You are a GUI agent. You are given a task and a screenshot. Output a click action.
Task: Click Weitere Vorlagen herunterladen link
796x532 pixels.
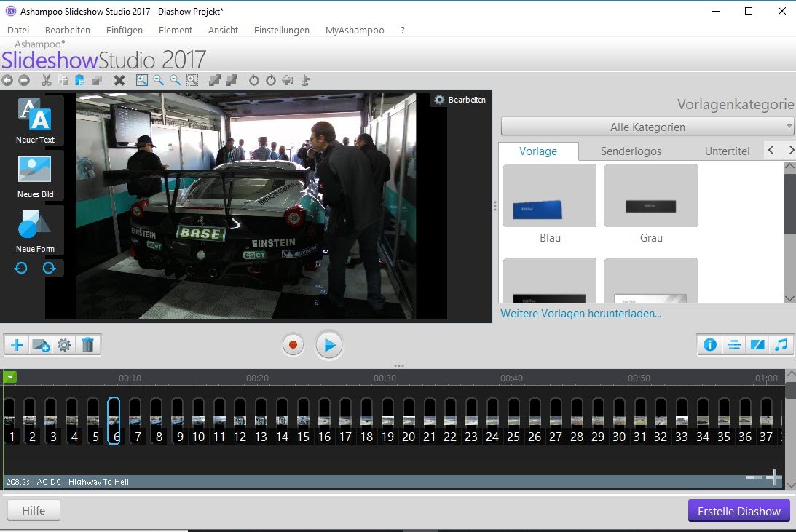pyautogui.click(x=580, y=314)
